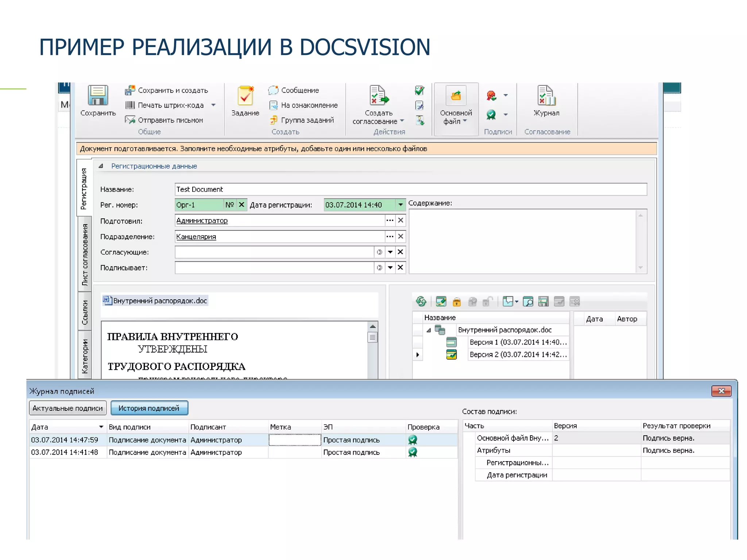Select file Внутренний распорядок.doc in preview pane
The image size is (747, 560).
coord(155,301)
